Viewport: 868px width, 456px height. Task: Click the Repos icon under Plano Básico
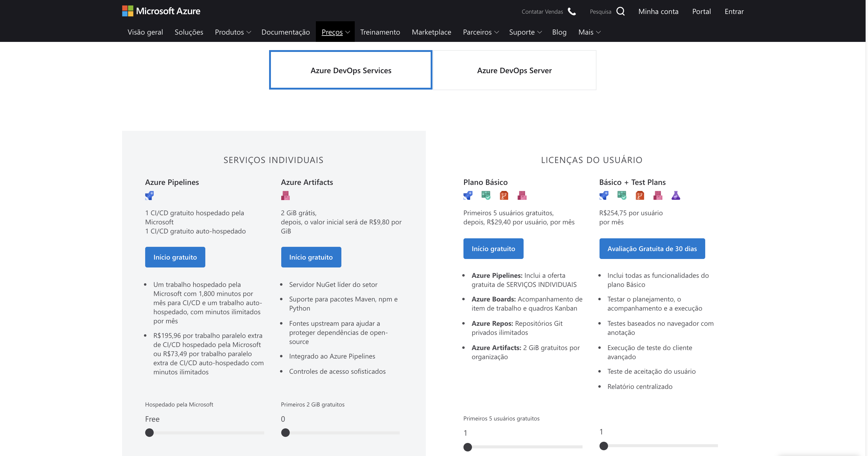pos(504,196)
